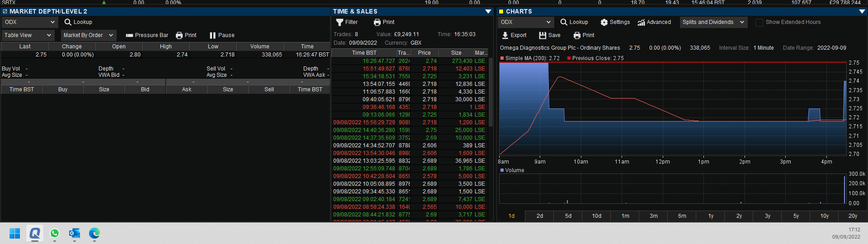Print the chart
The height and width of the screenshot is (244, 868).
[x=584, y=35]
